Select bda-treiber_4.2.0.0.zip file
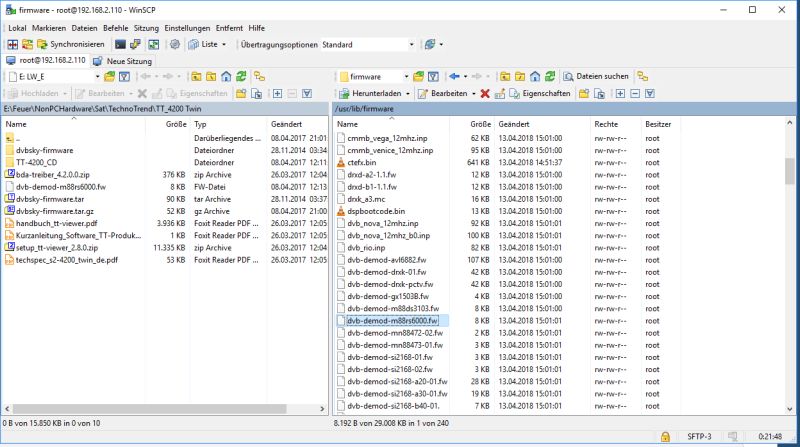This screenshot has height=447, width=800. click(53, 175)
